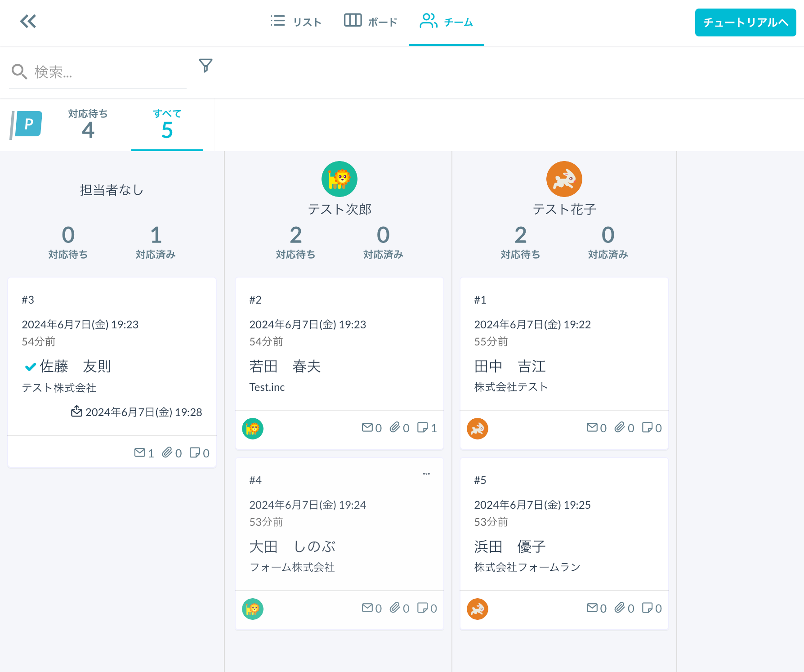The height and width of the screenshot is (672, 804).
Task: Click テスト次郎 lion avatar in column header
Action: pyautogui.click(x=339, y=179)
